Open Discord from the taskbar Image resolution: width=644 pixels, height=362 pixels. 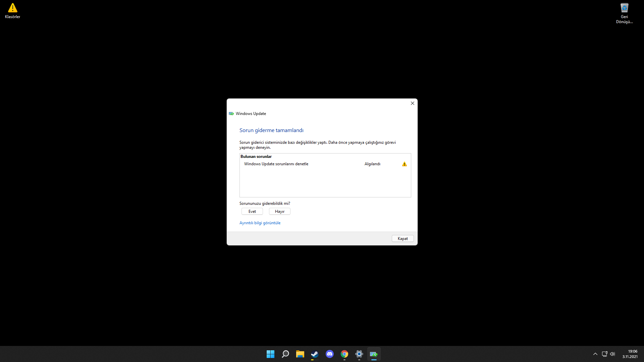tap(329, 354)
